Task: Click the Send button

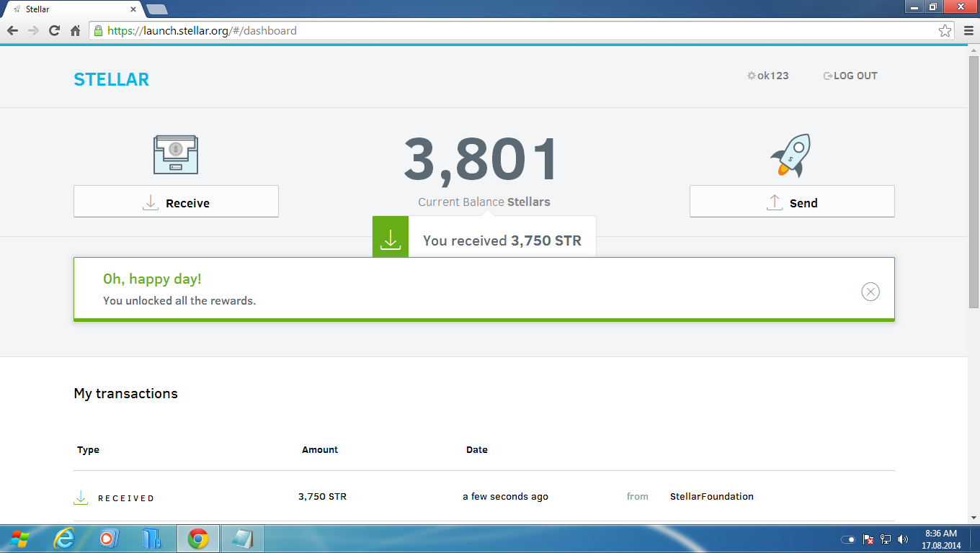Action: coord(792,202)
